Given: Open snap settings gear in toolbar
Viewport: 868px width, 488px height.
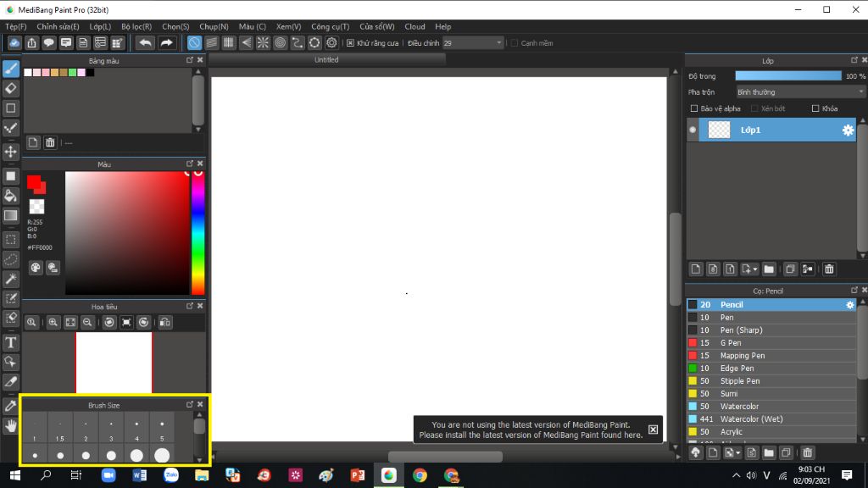Looking at the screenshot, I should tap(331, 42).
